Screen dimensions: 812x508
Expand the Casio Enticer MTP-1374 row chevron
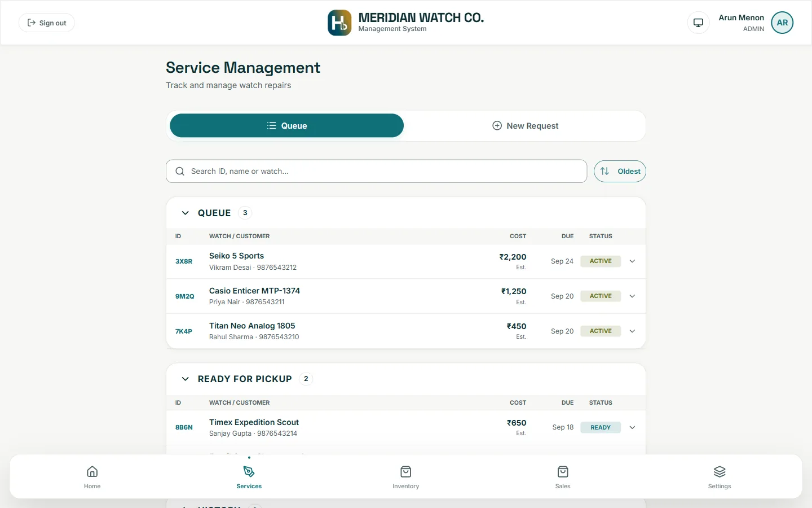[x=632, y=296]
